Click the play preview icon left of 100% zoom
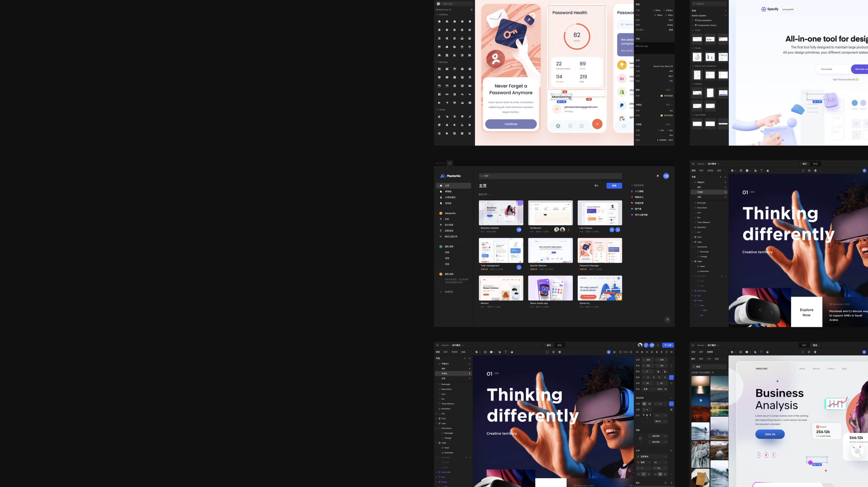The height and width of the screenshot is (487, 868). pyautogui.click(x=615, y=352)
